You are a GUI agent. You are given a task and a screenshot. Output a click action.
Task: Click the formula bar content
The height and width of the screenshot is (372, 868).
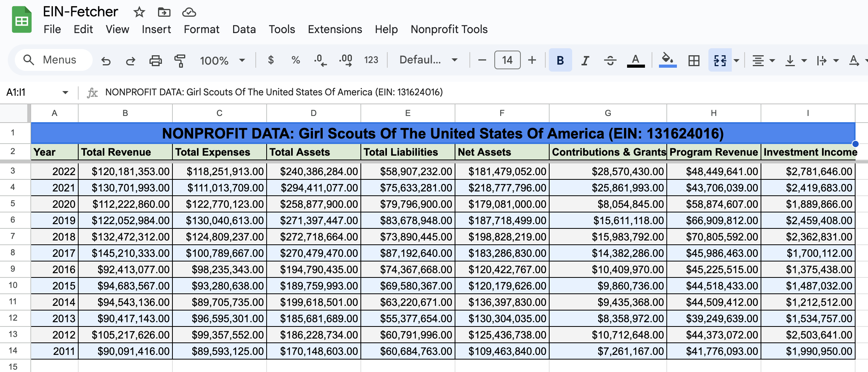[274, 92]
